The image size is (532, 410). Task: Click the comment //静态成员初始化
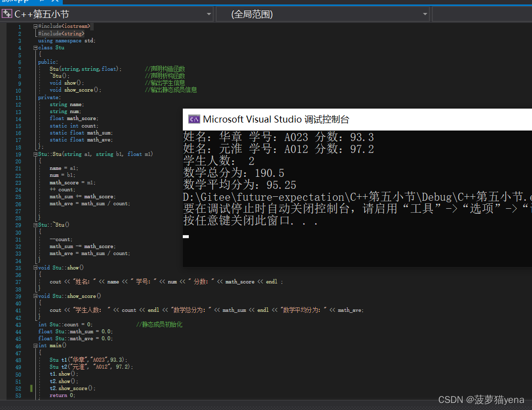click(159, 325)
